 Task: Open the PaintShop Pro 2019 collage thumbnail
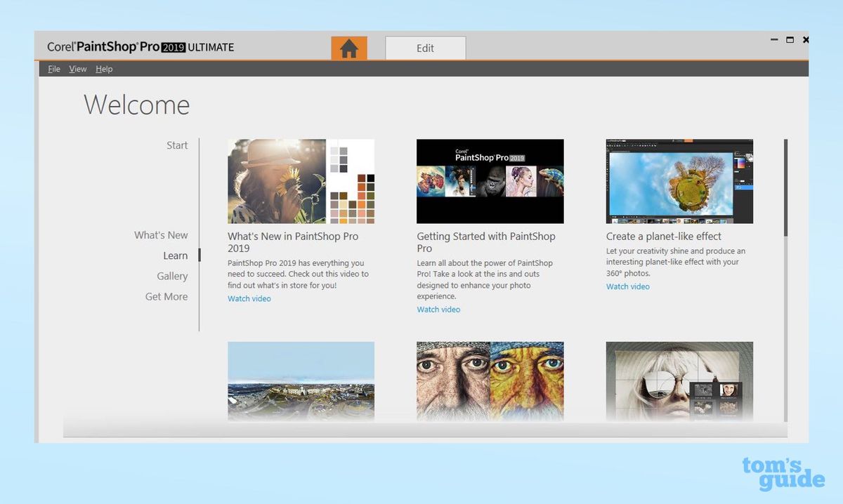pos(490,181)
